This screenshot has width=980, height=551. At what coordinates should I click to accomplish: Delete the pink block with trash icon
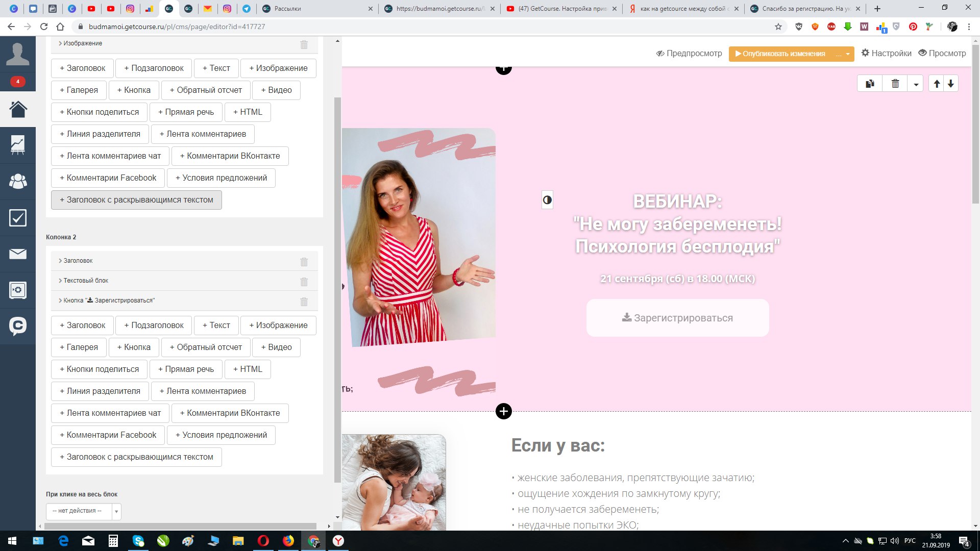[895, 84]
